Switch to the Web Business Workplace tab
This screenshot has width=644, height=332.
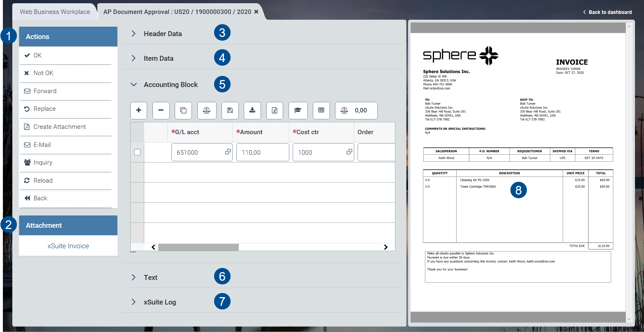coord(54,11)
